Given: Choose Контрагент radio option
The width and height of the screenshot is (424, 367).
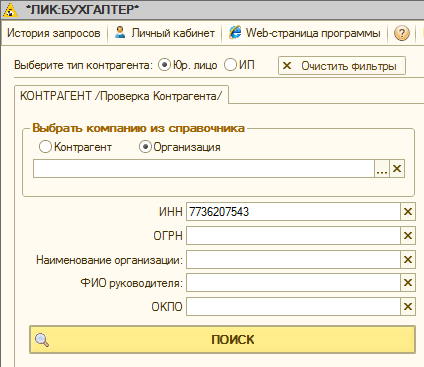Looking at the screenshot, I should coord(45,147).
